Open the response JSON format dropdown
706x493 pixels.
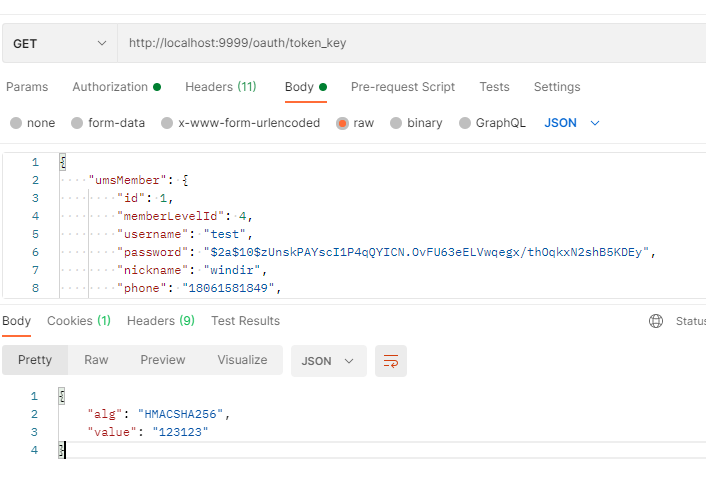pyautogui.click(x=329, y=361)
